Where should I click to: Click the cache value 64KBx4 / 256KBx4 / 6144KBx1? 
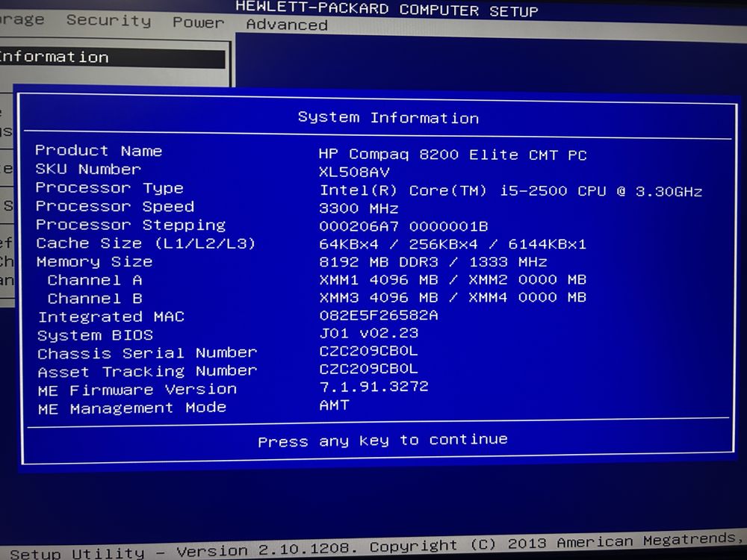[453, 244]
